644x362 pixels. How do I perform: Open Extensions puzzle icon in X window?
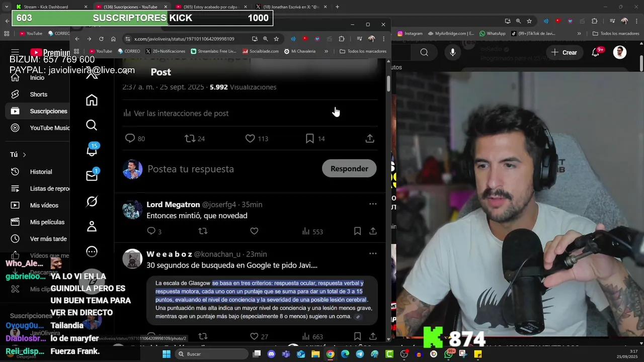pos(342,39)
